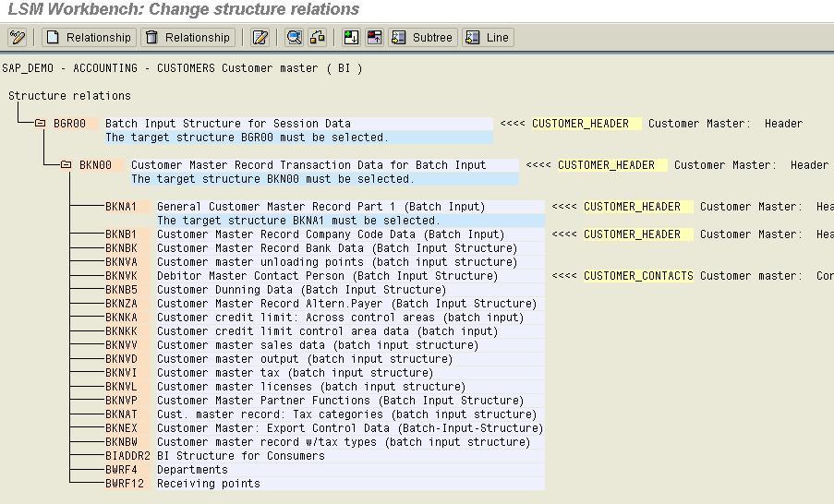Select the BIADDR2 BI Structure for Consumers
Image resolution: width=834 pixels, height=504 pixels.
[127, 456]
